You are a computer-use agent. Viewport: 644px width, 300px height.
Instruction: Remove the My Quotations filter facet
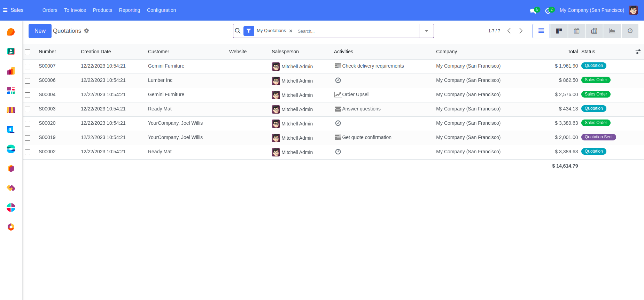(x=291, y=31)
